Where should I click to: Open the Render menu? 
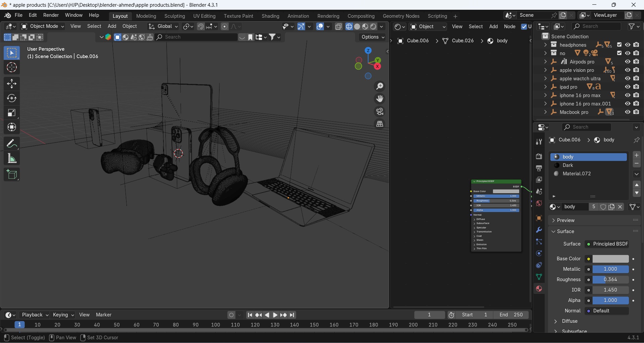coord(51,15)
